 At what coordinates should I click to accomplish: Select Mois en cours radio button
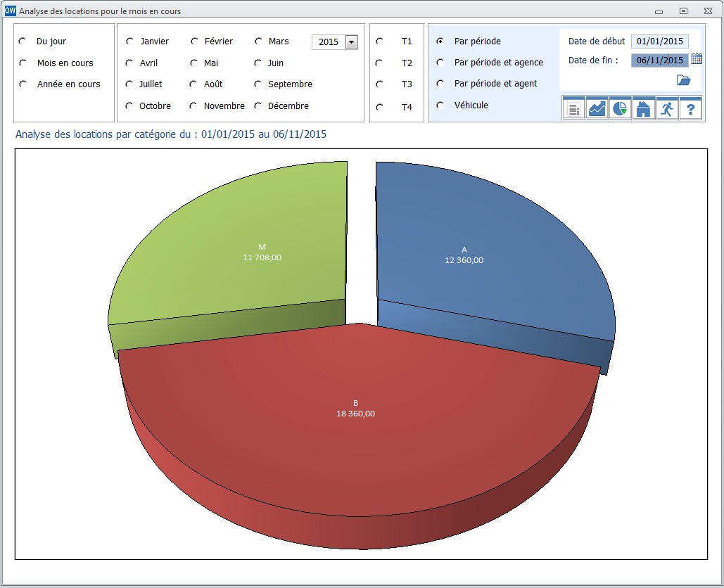pos(23,63)
